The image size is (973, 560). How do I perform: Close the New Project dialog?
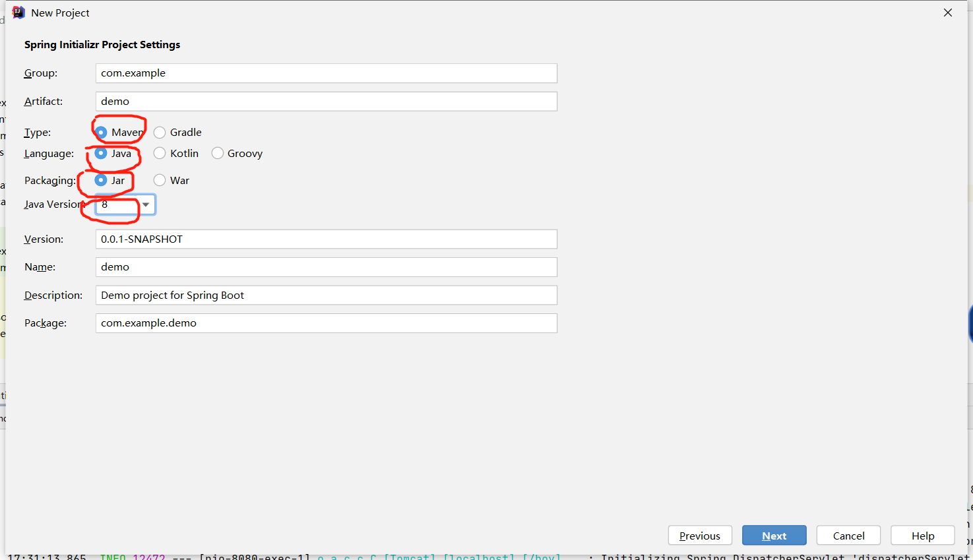948,13
